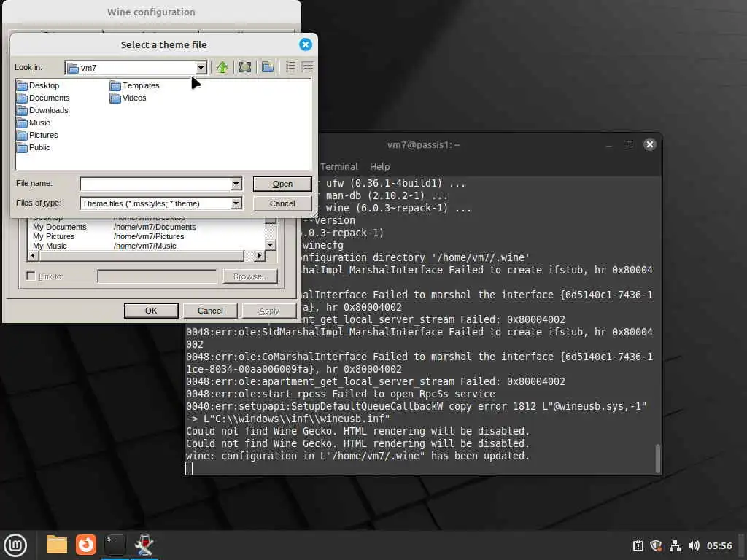Screen dimensions: 747x560
Task: Close the terminal window
Action: click(x=650, y=144)
